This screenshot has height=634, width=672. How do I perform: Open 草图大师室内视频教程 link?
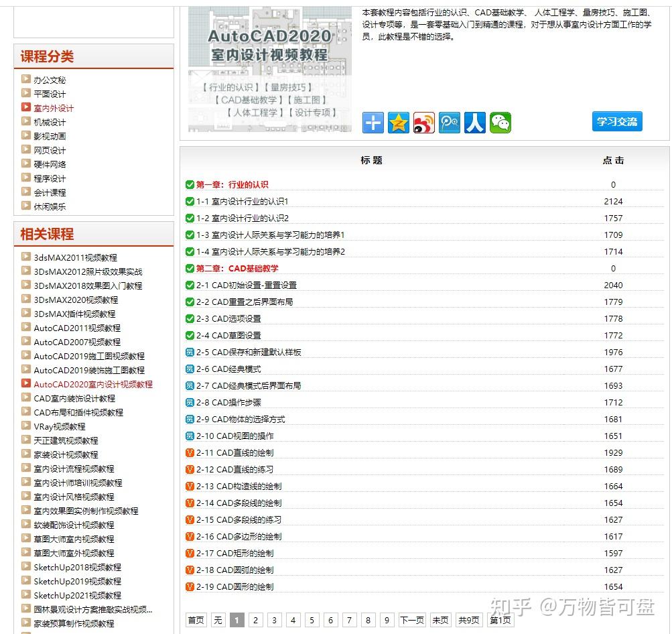pos(74,540)
